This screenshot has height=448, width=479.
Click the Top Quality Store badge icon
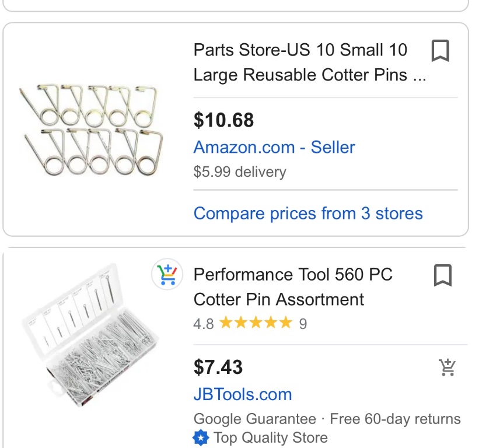click(201, 437)
